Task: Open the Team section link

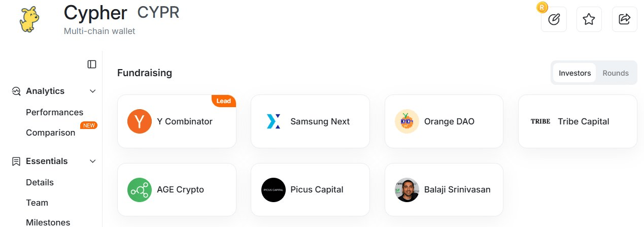Action: [37, 203]
